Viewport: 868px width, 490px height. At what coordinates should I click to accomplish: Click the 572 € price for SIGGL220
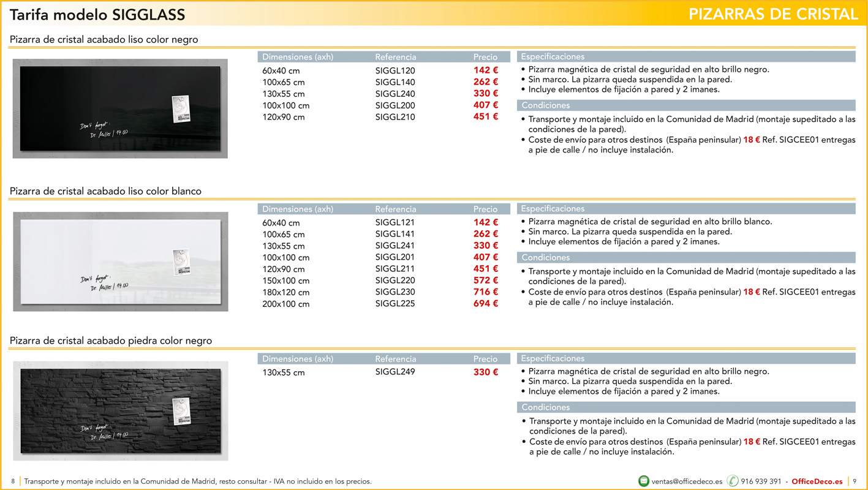(485, 281)
